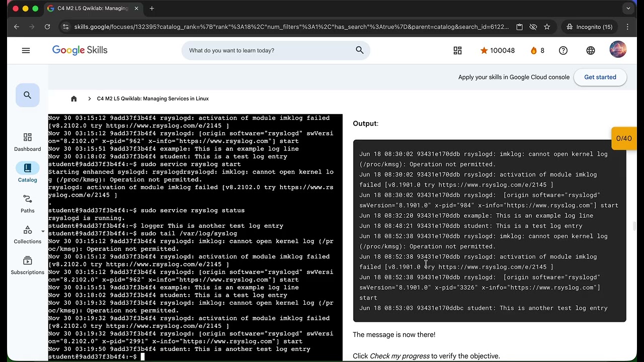644x362 pixels.
Task: View site information icon in address bar
Action: pos(65,27)
